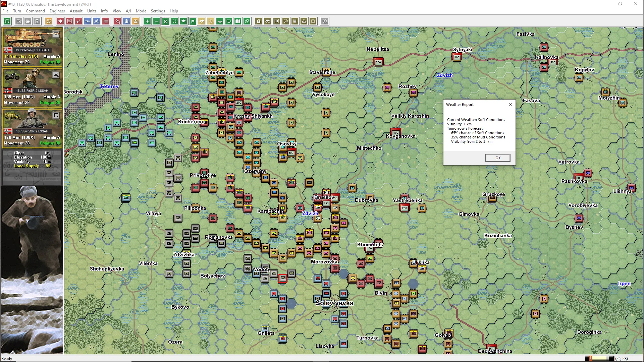The height and width of the screenshot is (362, 644).
Task: Open the Assault menu
Action: pos(76,11)
